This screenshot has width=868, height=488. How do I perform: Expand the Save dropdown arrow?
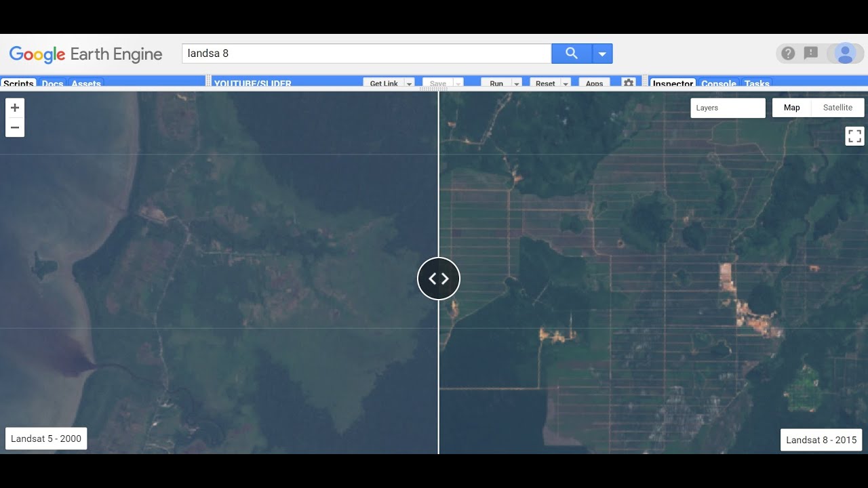458,83
